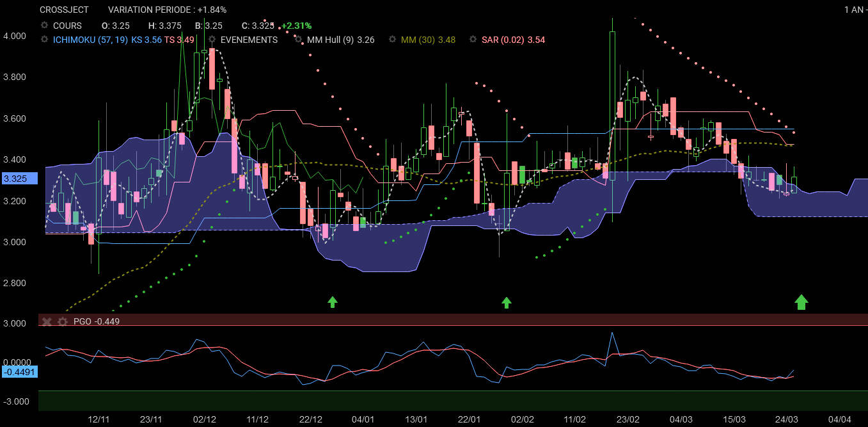Click the 3.325 current price tag

coord(19,179)
